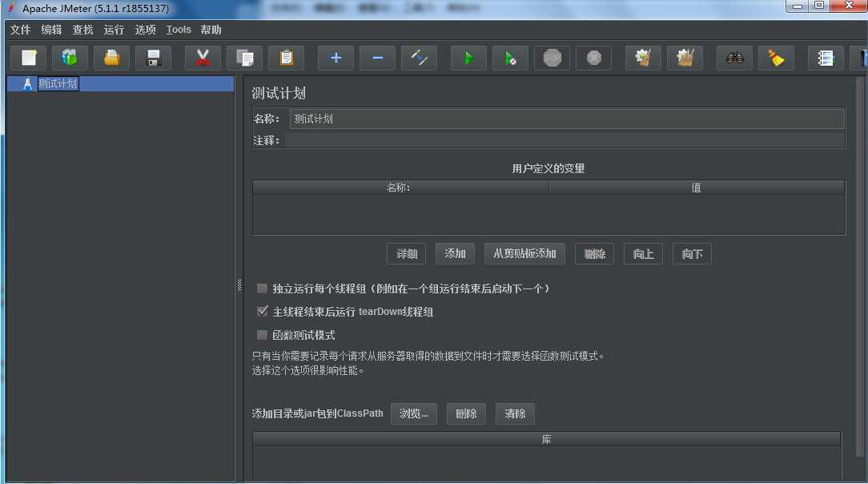This screenshot has height=484, width=868.
Task: Click the Stop test icon
Action: coord(553,58)
